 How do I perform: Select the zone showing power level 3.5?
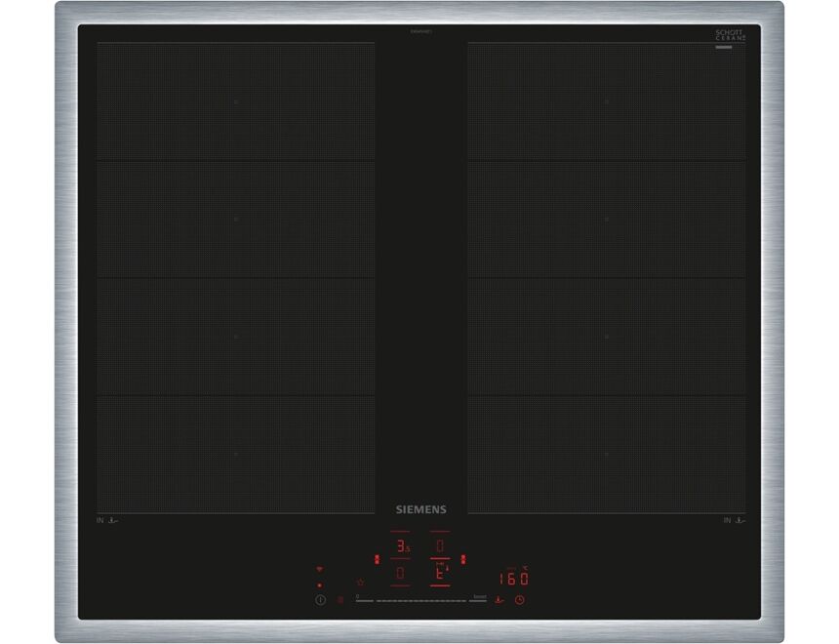pos(400,545)
